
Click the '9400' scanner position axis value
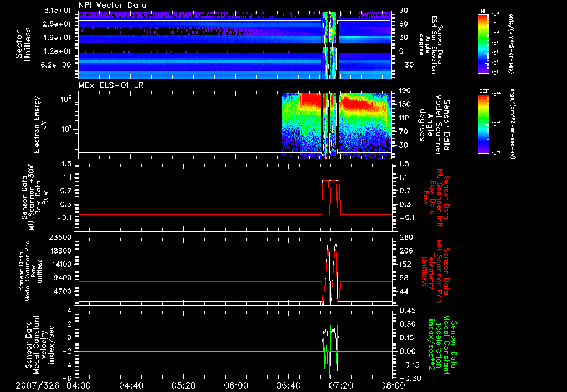pyautogui.click(x=62, y=278)
